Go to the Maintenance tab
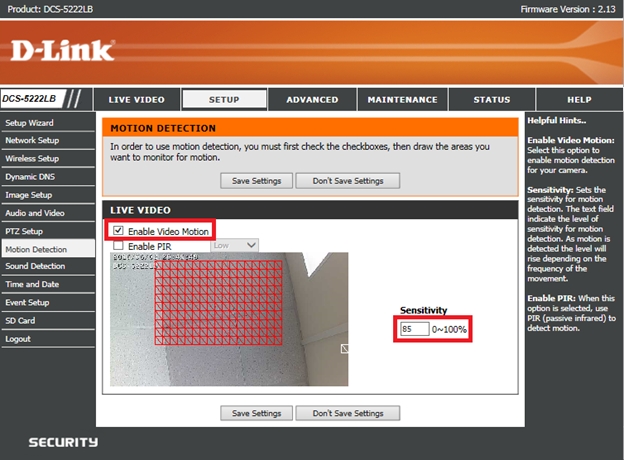Viewport: 624px width, 460px height. point(402,100)
